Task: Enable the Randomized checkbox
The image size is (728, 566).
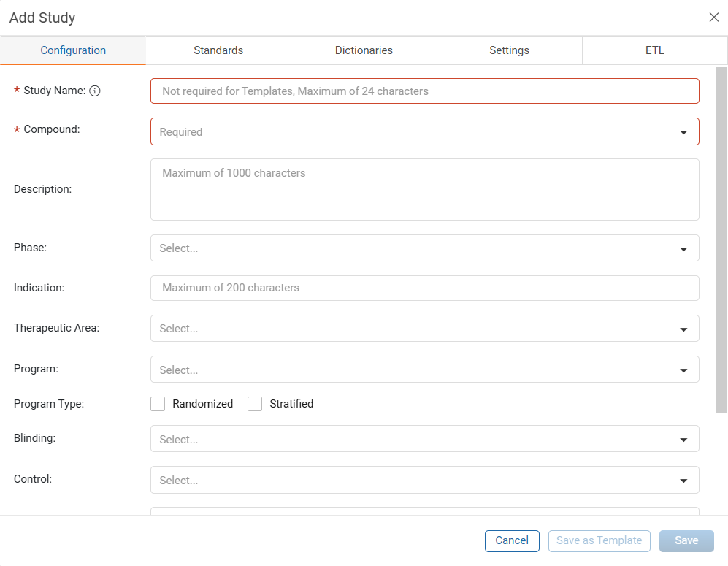Action: 158,404
